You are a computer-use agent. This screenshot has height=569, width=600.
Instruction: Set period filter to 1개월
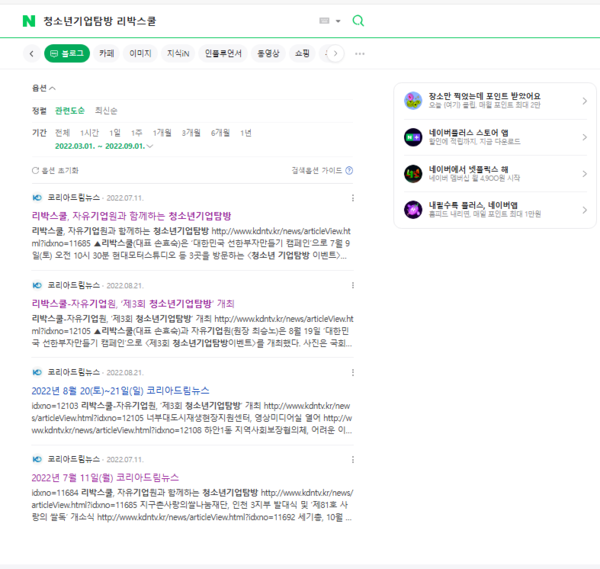tap(162, 133)
